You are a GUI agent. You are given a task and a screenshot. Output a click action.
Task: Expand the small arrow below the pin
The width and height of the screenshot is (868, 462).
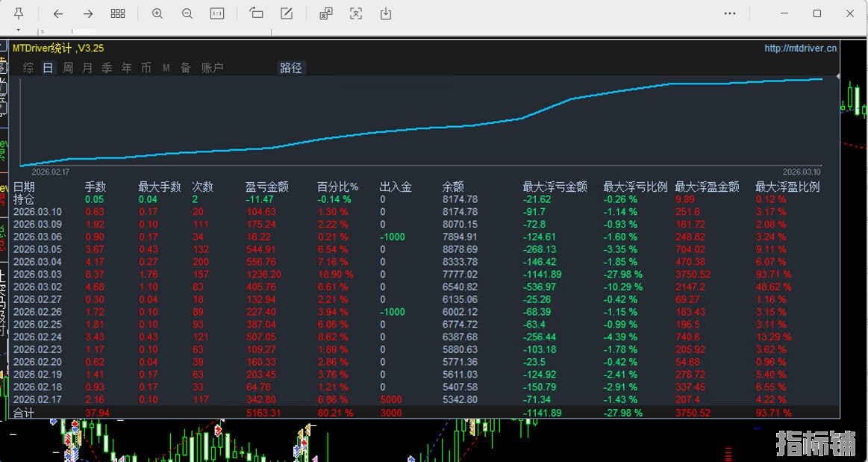18,31
